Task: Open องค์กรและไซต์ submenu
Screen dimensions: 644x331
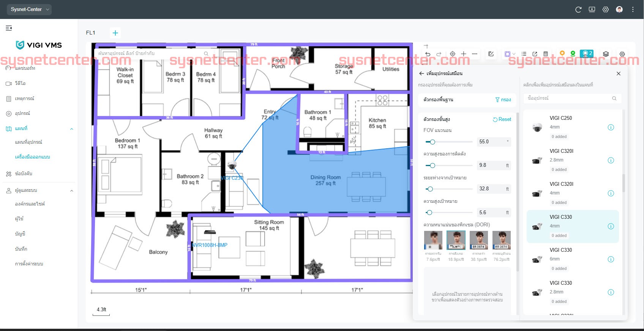Action: (30, 204)
